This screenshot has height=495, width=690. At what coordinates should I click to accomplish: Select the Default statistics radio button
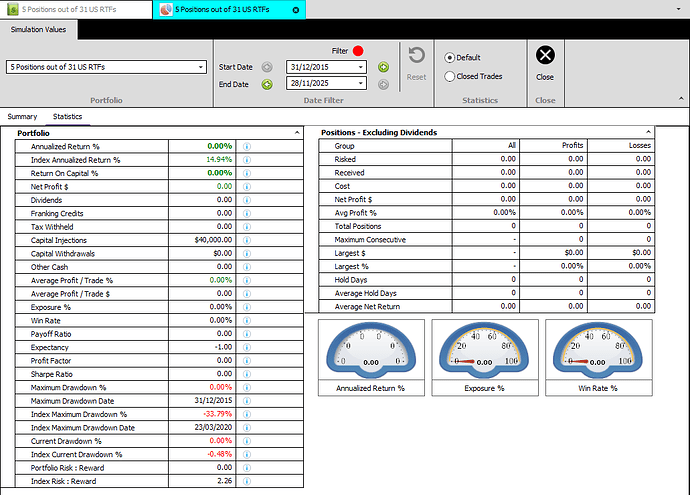click(x=449, y=58)
